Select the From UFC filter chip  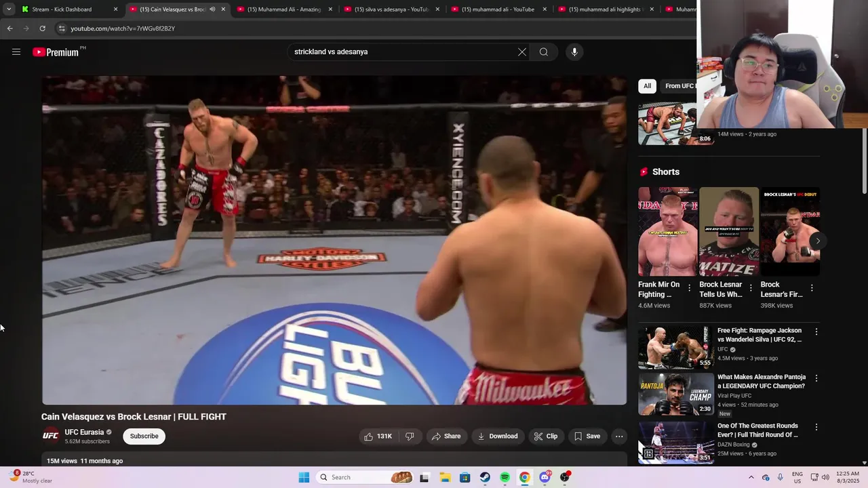(x=679, y=86)
